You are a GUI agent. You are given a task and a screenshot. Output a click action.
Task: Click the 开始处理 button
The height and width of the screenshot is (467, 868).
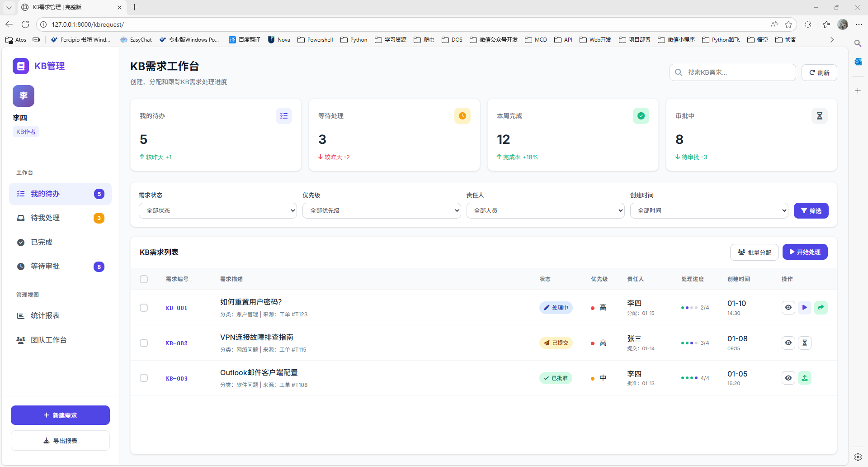pyautogui.click(x=805, y=252)
